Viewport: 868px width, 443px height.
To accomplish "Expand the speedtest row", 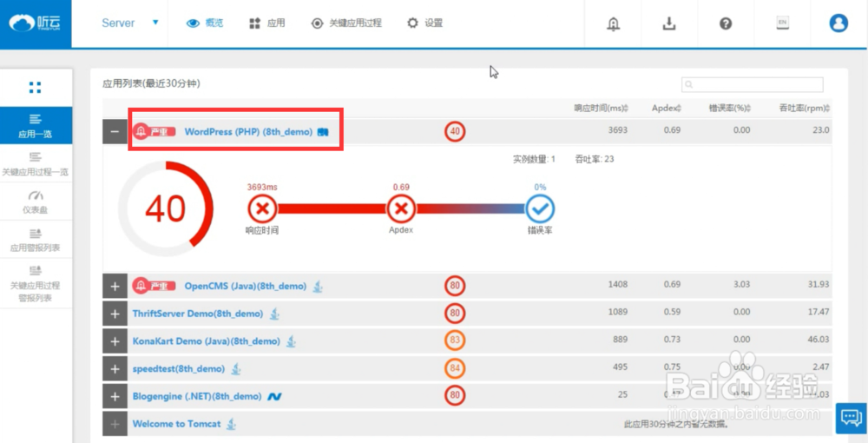I will (115, 368).
